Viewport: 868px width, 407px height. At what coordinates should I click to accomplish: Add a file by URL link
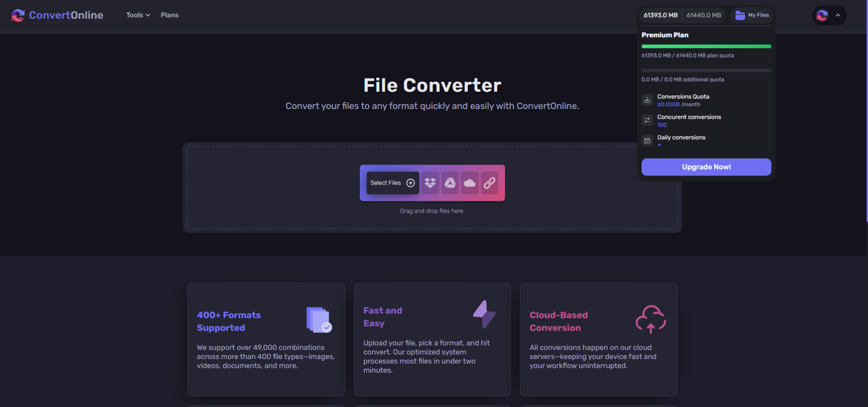489,183
